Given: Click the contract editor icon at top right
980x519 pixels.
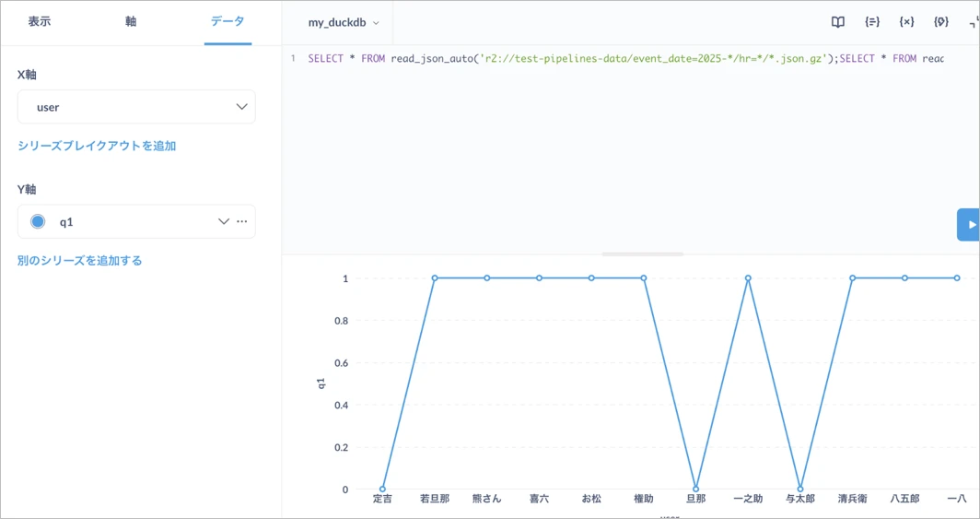Looking at the screenshot, I should [974, 22].
